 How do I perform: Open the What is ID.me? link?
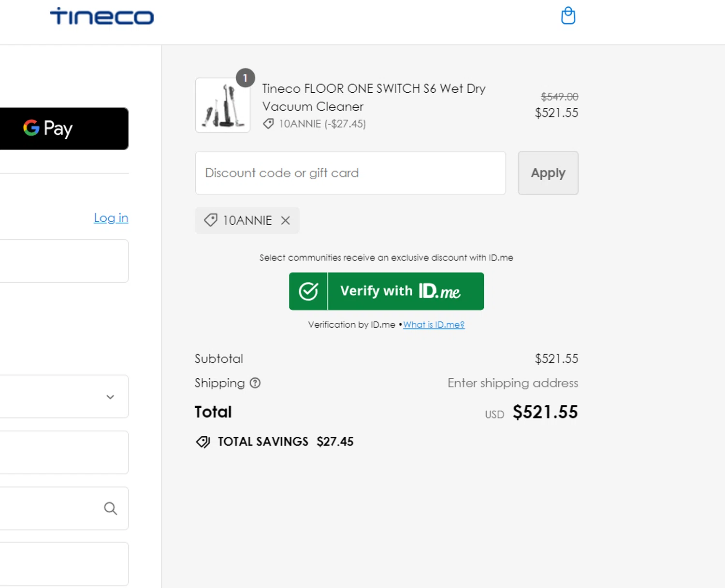[x=434, y=325]
